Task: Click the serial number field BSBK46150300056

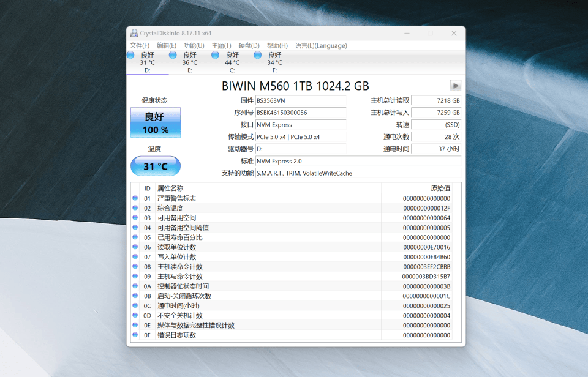Action: [301, 113]
